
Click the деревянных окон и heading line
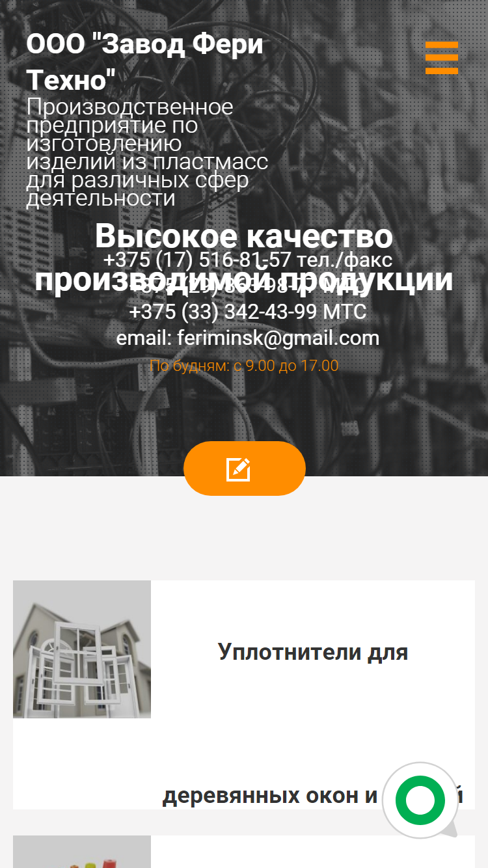click(x=270, y=796)
